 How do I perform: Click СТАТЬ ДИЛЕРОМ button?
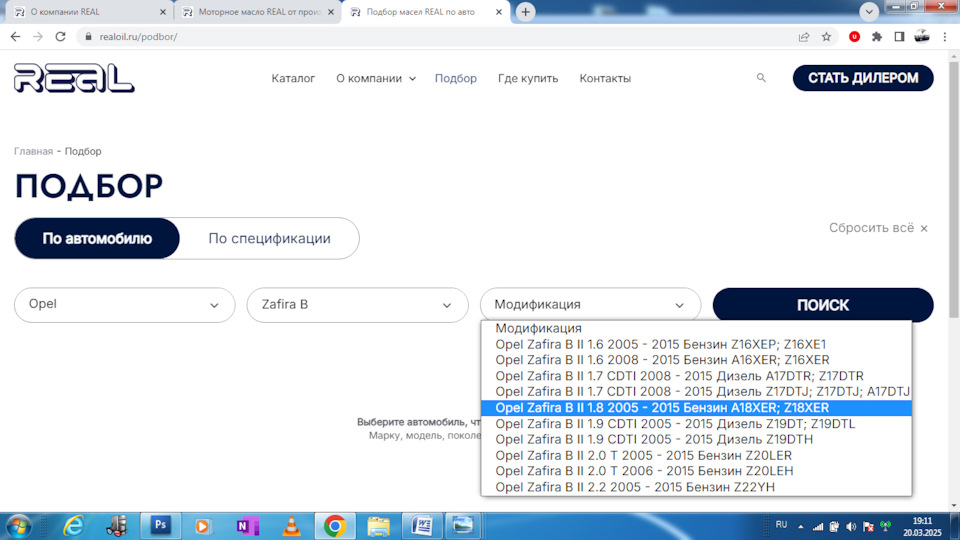click(x=863, y=78)
